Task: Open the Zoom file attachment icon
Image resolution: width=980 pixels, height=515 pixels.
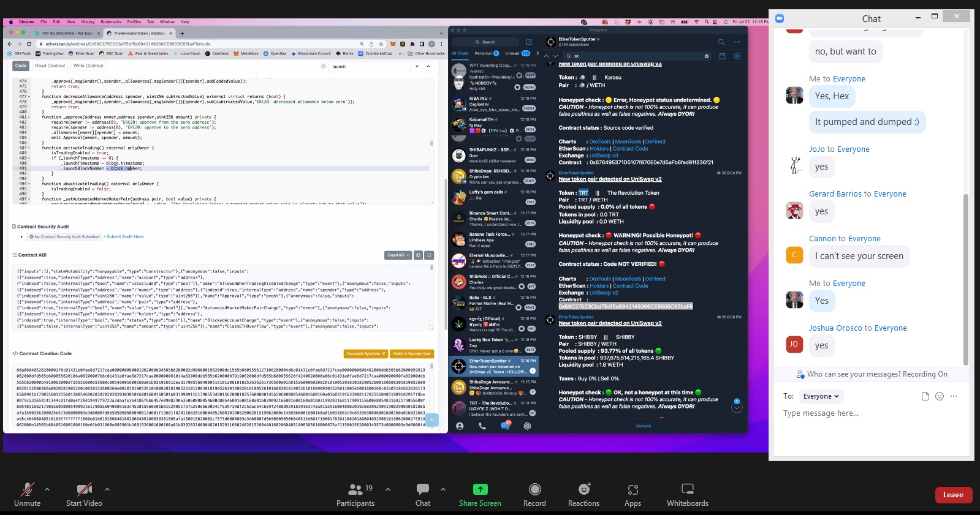Action: point(925,396)
